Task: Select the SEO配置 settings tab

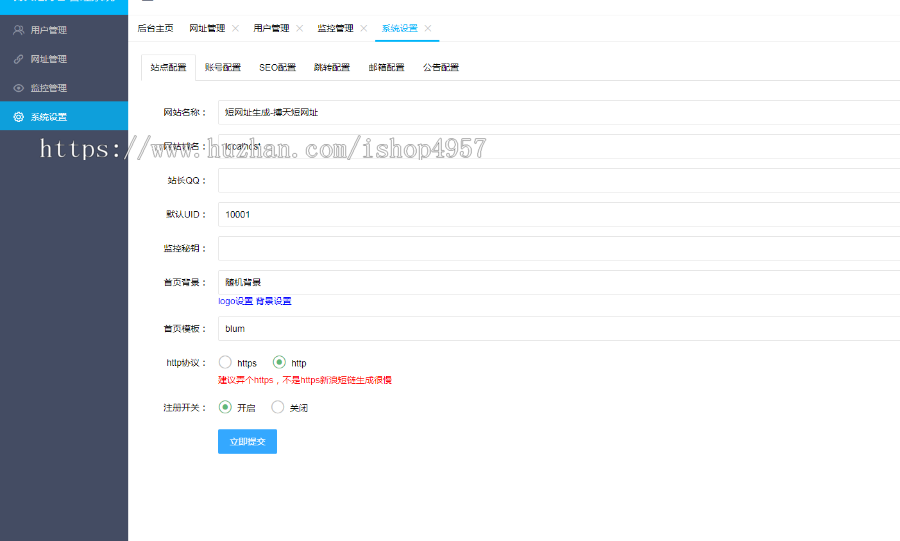Action: (x=277, y=67)
